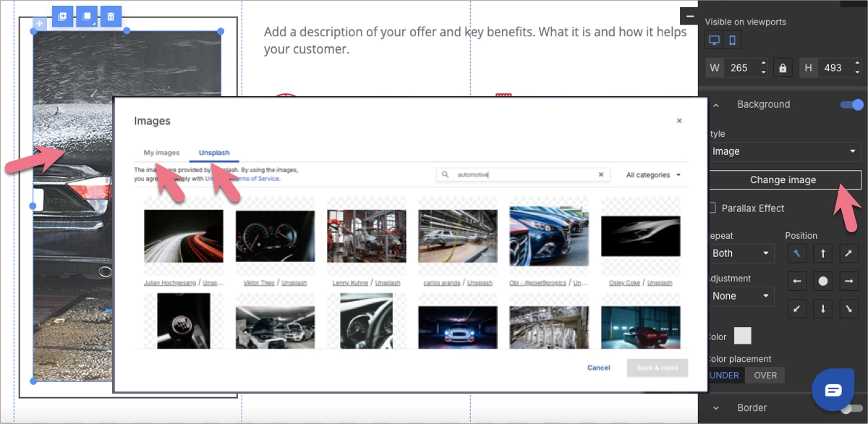Select the blue sports car thumbnail by Obi

click(549, 234)
